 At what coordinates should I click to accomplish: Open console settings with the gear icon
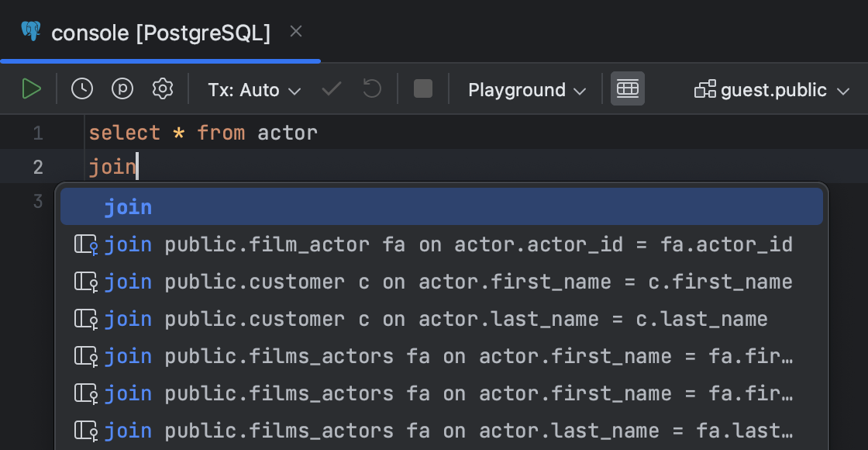coord(162,88)
